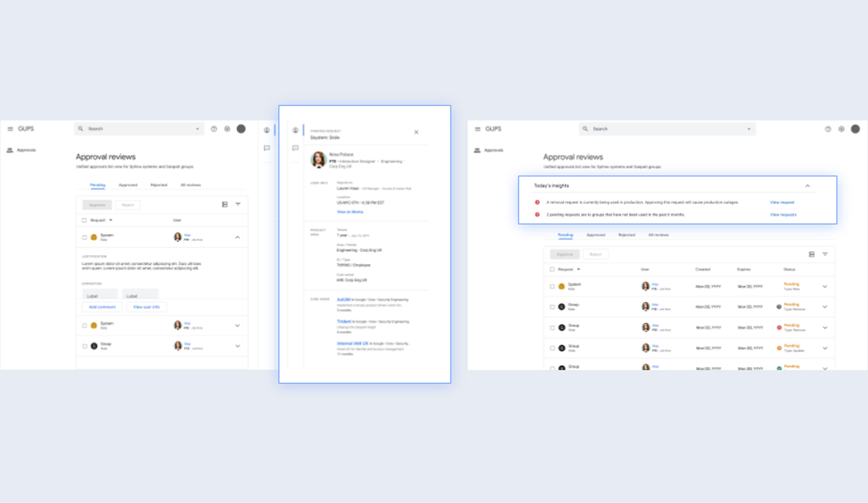
Task: Close the pending request detail panel
Action: [416, 132]
